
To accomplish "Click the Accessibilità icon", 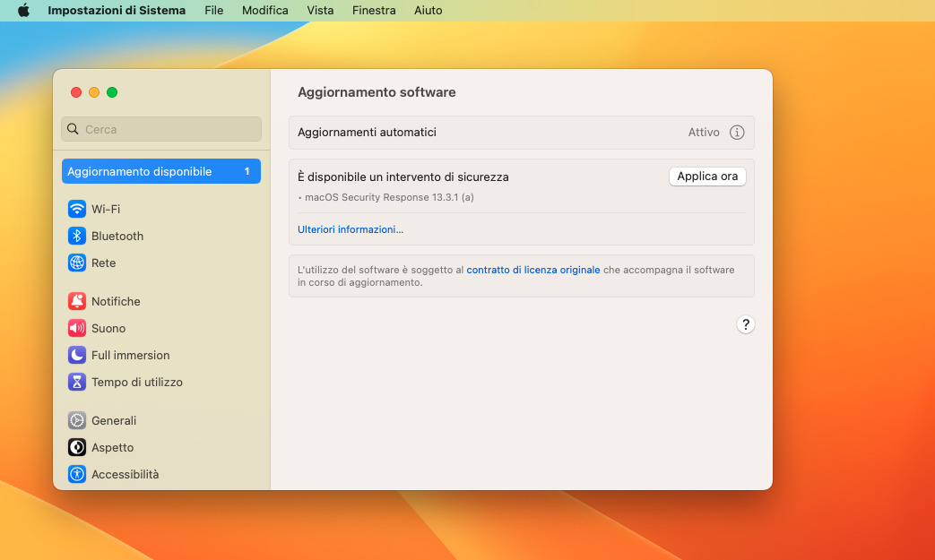I will click(x=77, y=474).
